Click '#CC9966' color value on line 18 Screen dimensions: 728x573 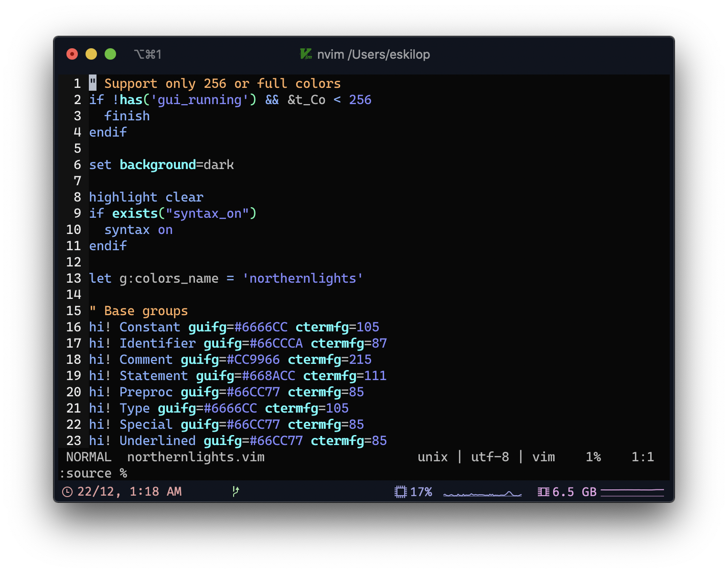tap(253, 360)
